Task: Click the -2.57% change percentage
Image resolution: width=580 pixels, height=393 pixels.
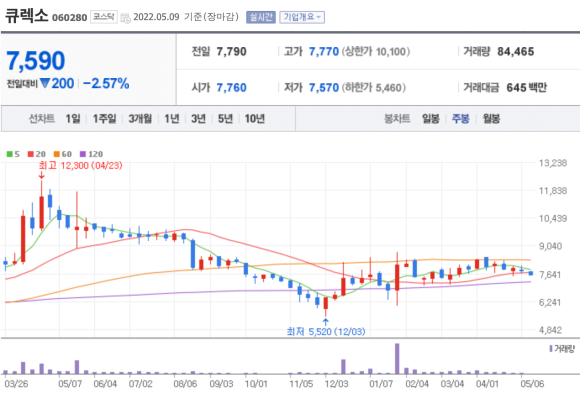Action: 106,84
